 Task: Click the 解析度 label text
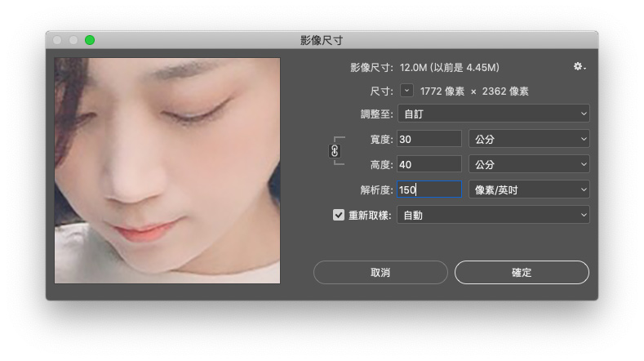click(375, 189)
